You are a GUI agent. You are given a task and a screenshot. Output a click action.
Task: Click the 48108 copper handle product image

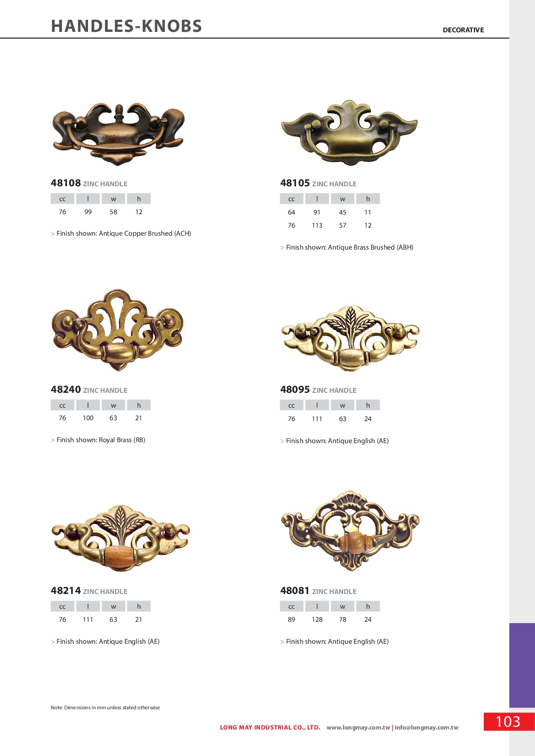pos(119,134)
